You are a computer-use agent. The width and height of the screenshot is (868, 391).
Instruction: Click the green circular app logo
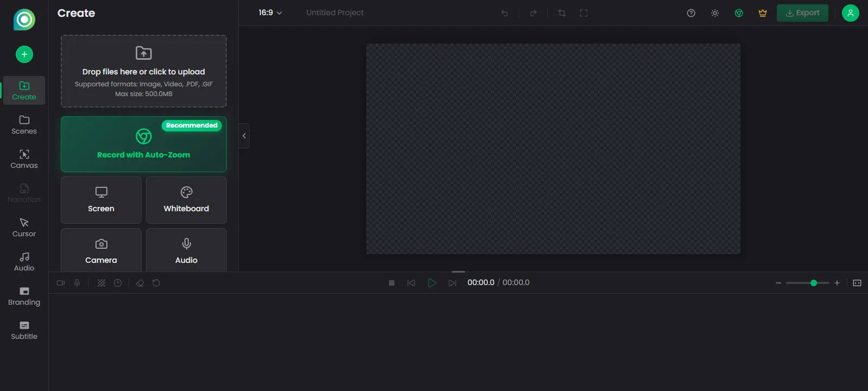pos(24,20)
